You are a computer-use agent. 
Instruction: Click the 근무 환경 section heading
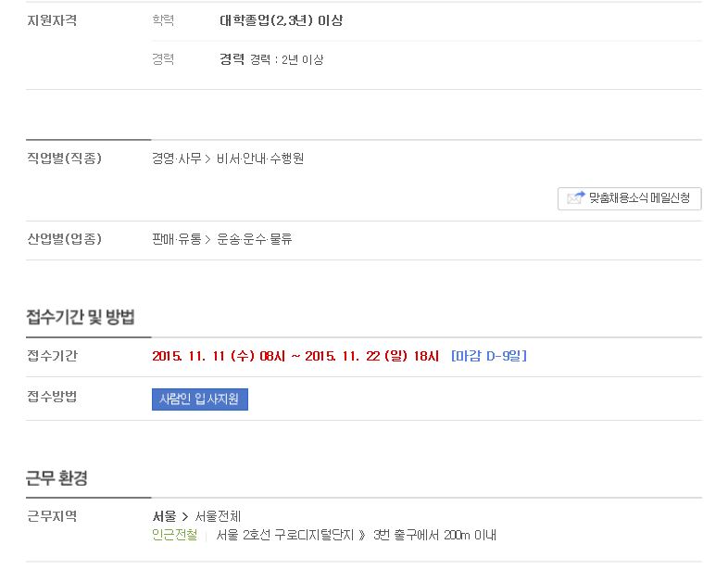[56, 477]
